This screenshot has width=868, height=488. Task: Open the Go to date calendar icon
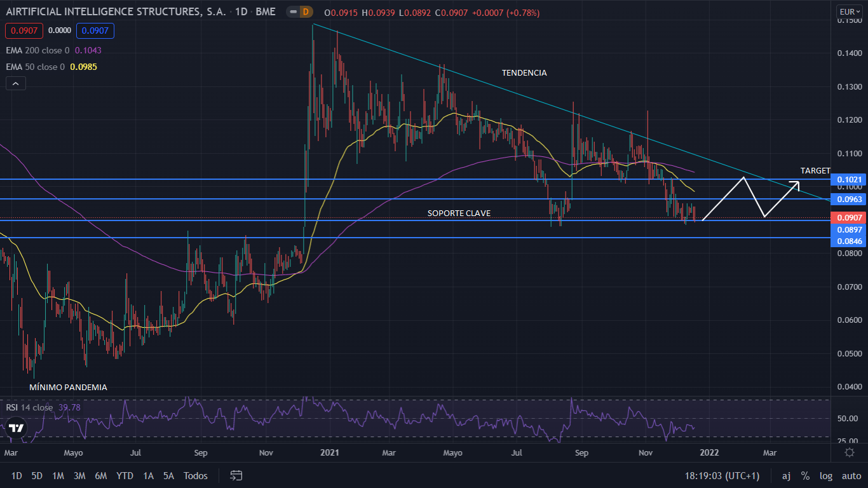236,475
